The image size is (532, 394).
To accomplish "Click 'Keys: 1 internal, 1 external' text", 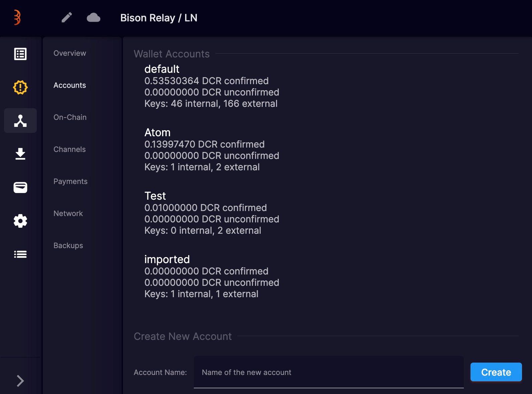I will tap(202, 294).
